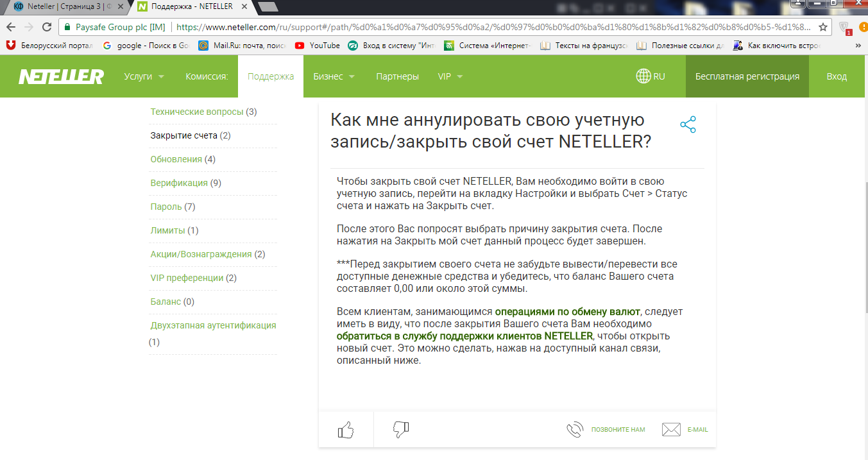Follow операциями по обмену валют link
This screenshot has width=868, height=460.
pyautogui.click(x=568, y=312)
